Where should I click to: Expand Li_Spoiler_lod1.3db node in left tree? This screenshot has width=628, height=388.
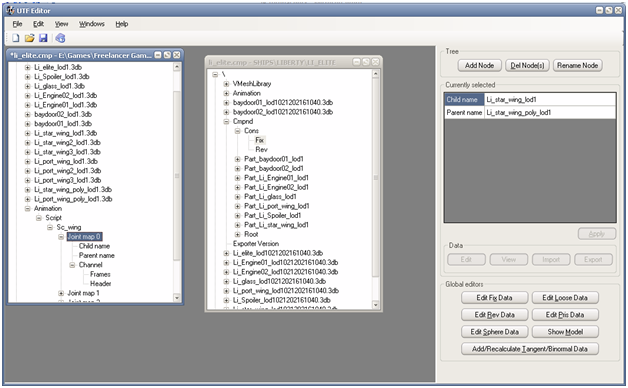pos(28,76)
